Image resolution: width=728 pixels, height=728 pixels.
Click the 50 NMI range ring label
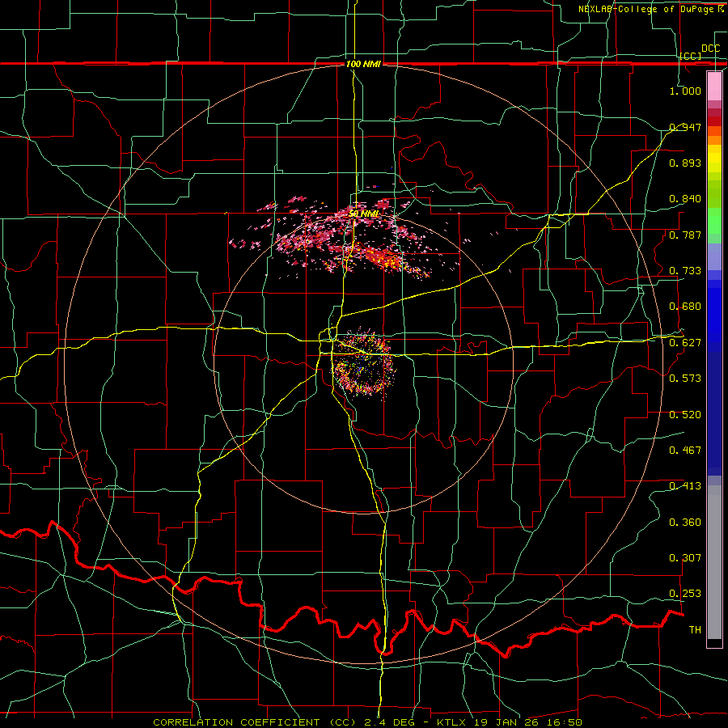(363, 214)
